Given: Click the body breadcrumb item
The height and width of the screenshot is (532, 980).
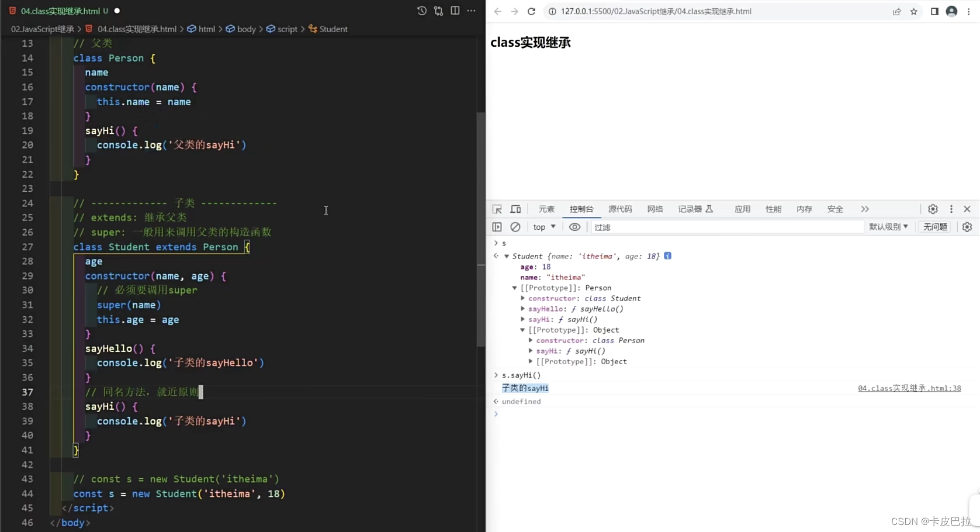Looking at the screenshot, I should pos(241,29).
